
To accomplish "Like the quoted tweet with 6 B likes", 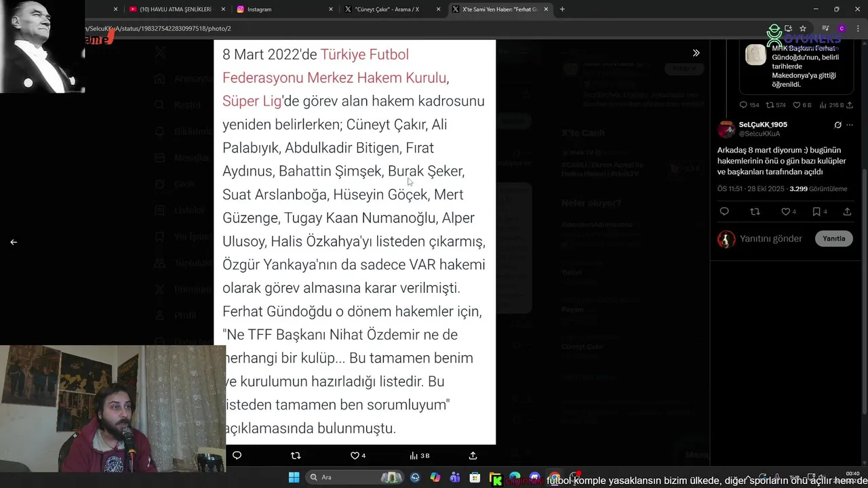I will point(802,105).
